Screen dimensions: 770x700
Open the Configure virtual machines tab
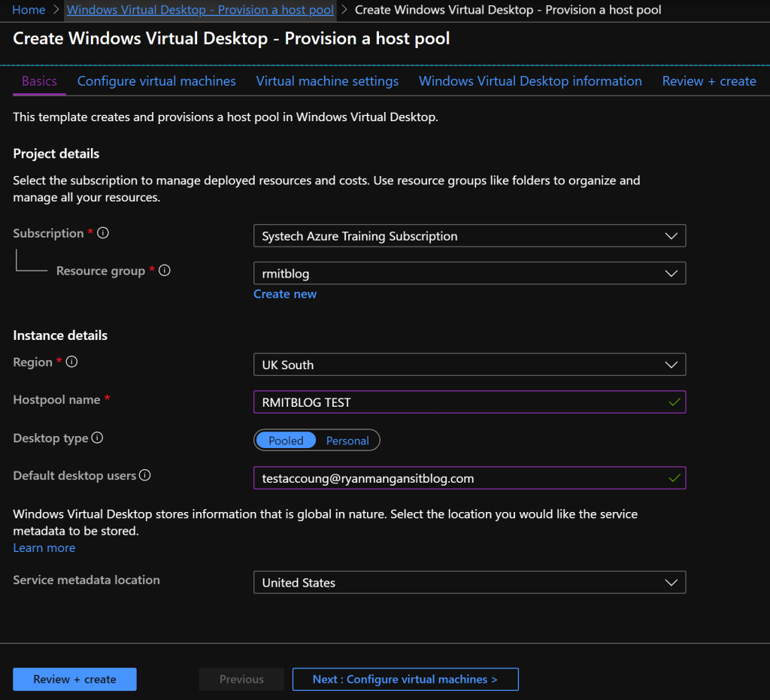[156, 81]
